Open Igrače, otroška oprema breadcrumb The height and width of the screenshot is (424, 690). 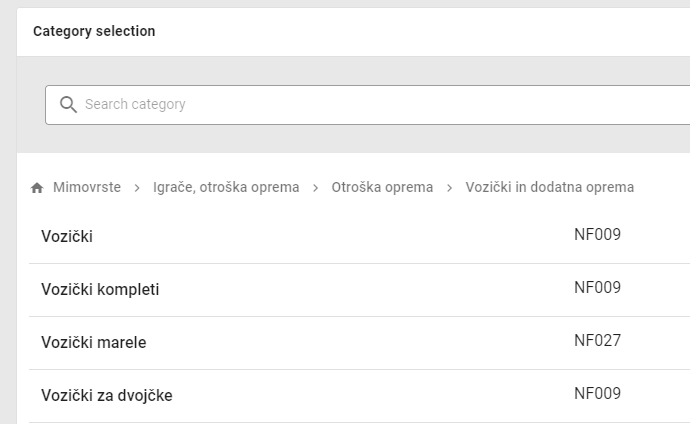tap(226, 187)
